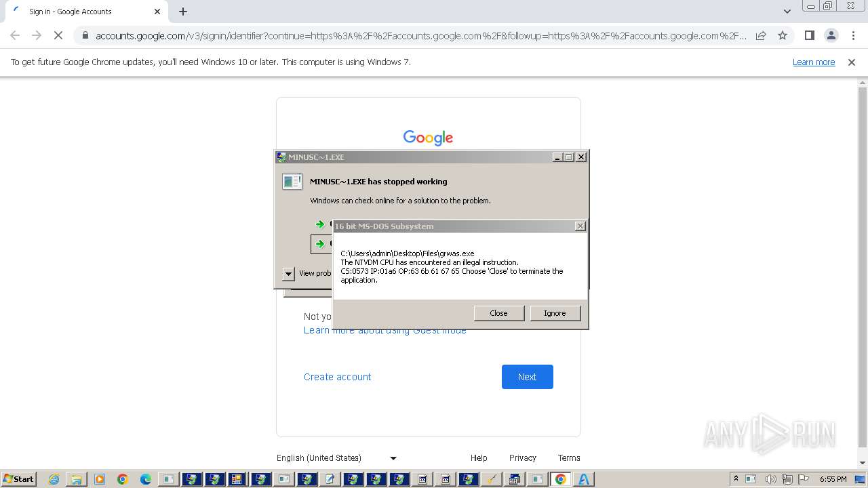Viewport: 868px width, 488px height.
Task: Open Microsoft Edge from the taskbar
Action: click(x=146, y=479)
